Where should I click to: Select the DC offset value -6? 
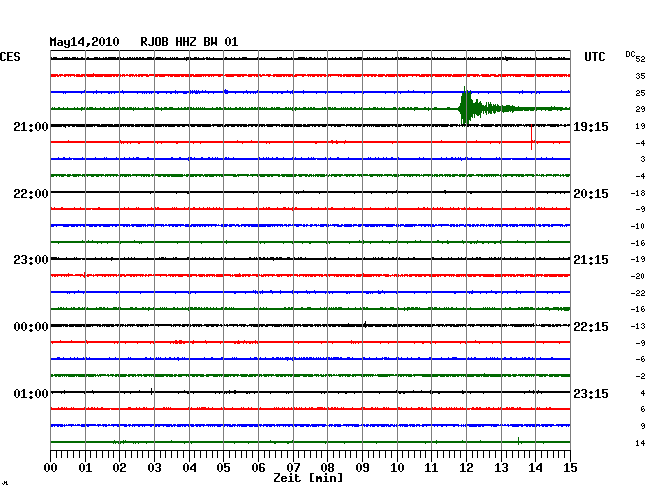tap(640, 360)
